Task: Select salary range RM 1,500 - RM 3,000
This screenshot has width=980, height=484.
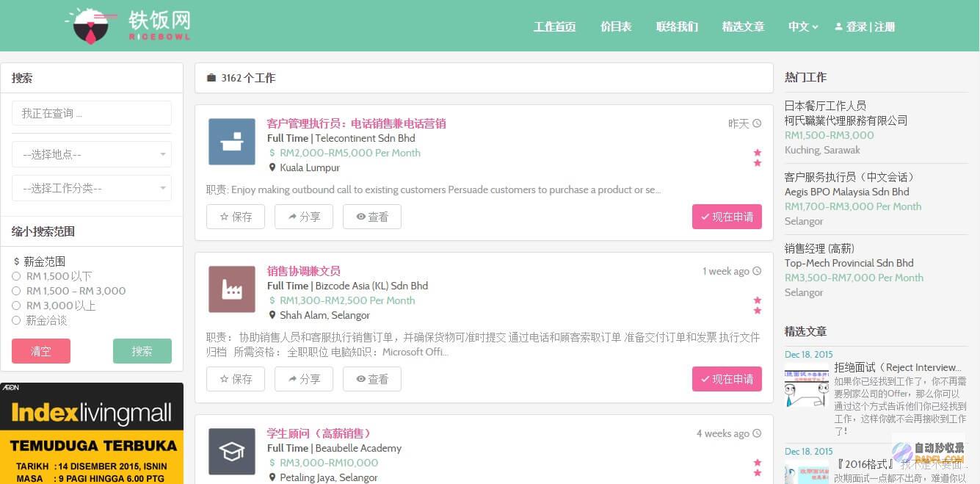Action: click(x=16, y=291)
